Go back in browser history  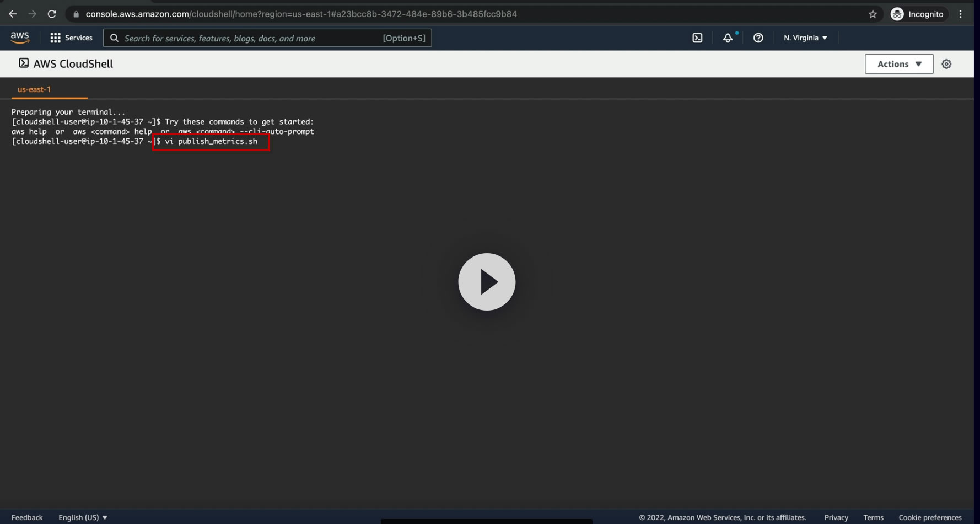(13, 14)
